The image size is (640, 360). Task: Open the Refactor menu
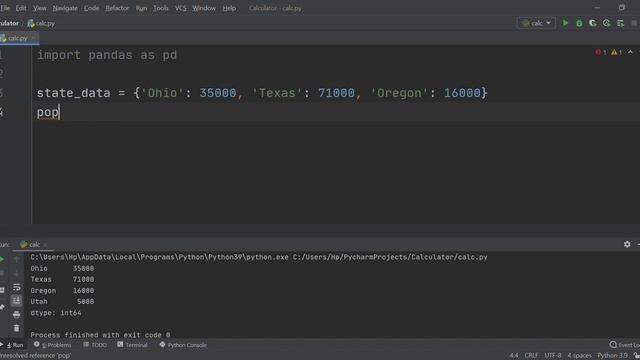[117, 8]
